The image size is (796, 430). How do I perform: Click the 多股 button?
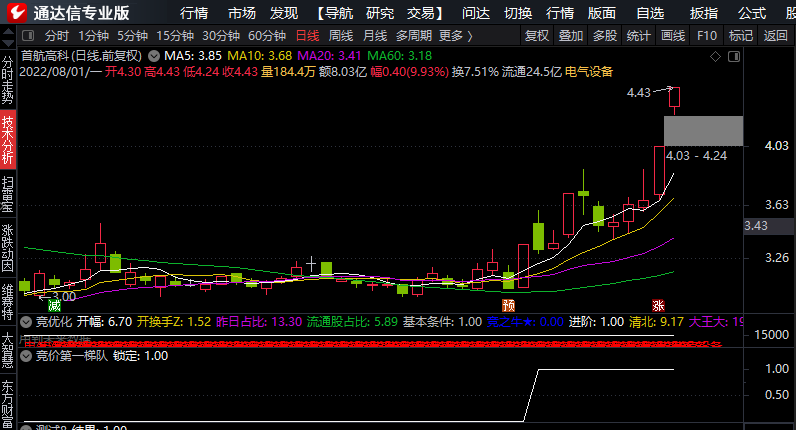[605, 36]
